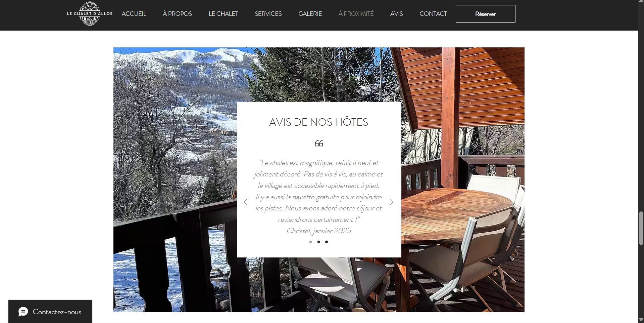The image size is (644, 323).
Task: Open the chat bubble icon
Action: 23,312
